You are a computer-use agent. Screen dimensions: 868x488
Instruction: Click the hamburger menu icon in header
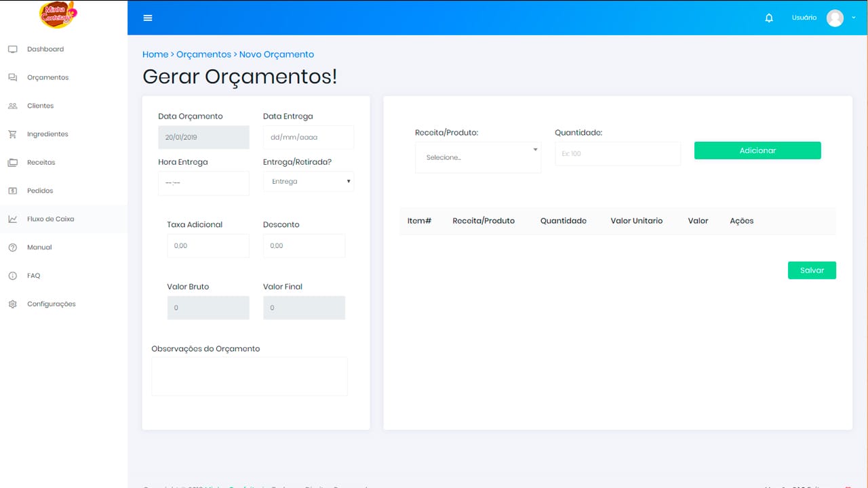pos(148,18)
